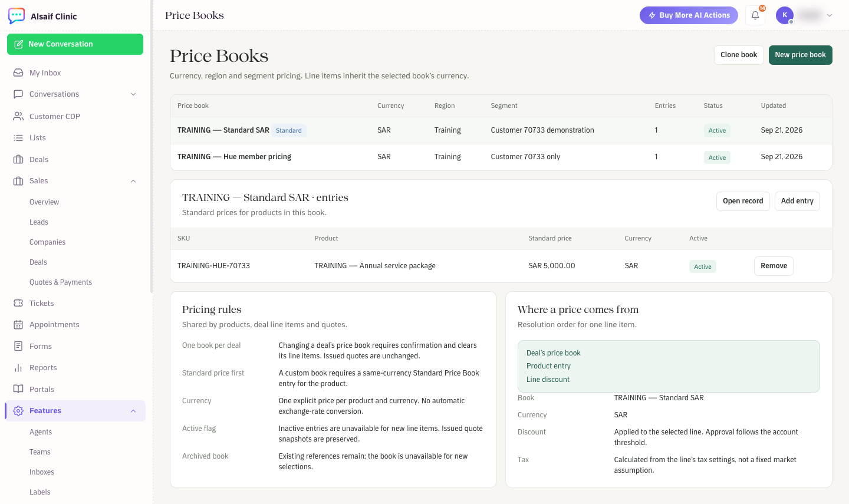This screenshot has height=504, width=849.
Task: Click the Portals book icon
Action: tap(18, 389)
